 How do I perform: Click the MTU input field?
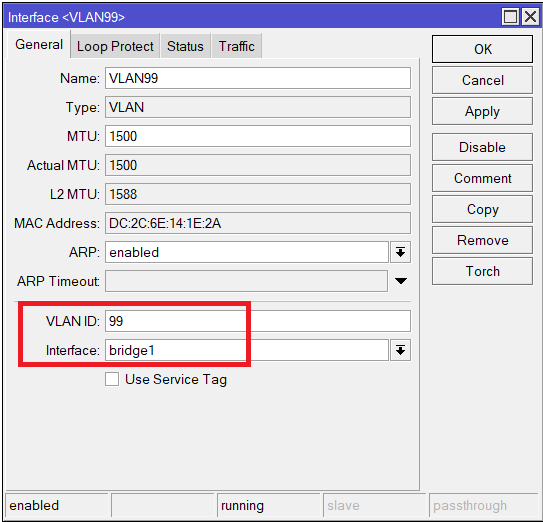pos(258,136)
